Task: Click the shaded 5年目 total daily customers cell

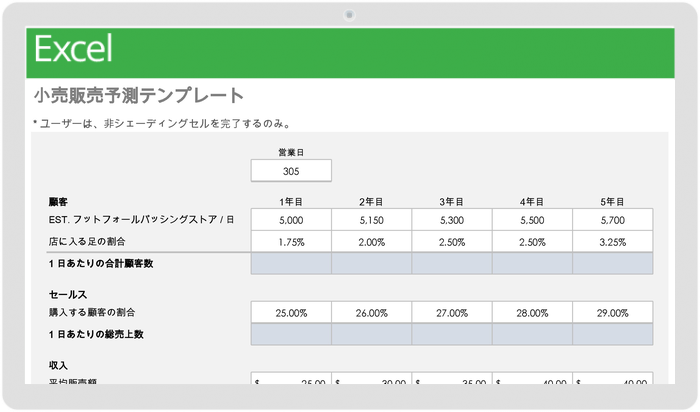Action: (x=612, y=263)
